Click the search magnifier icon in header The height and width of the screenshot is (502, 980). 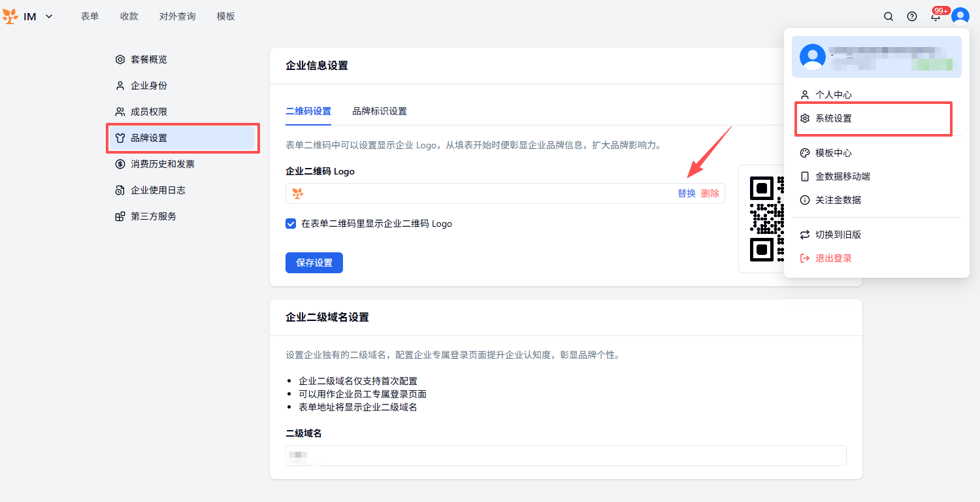coord(889,16)
